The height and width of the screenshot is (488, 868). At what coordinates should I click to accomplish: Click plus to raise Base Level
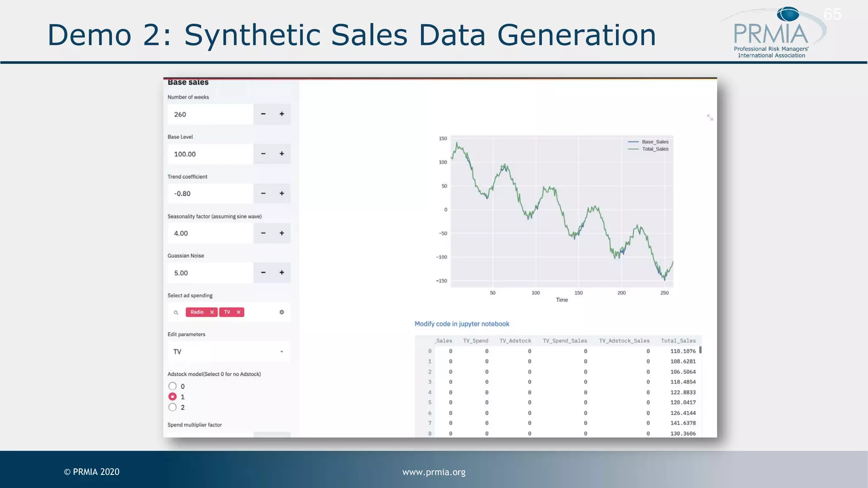click(x=281, y=154)
